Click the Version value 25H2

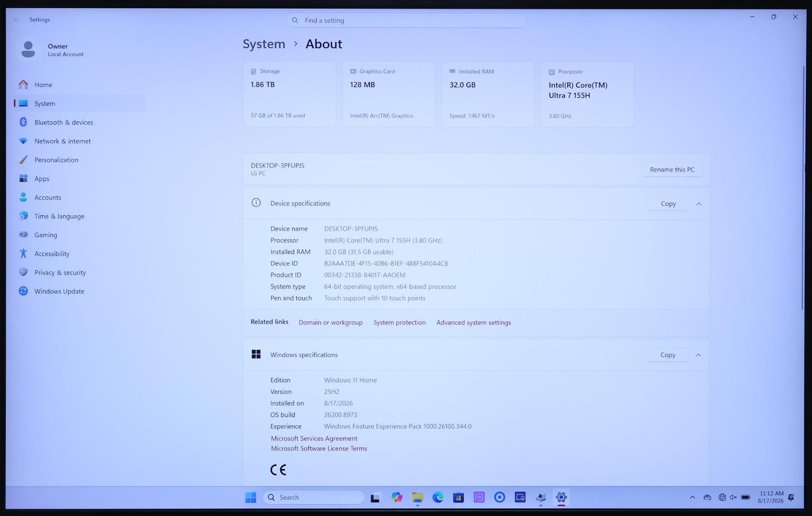pyautogui.click(x=332, y=392)
